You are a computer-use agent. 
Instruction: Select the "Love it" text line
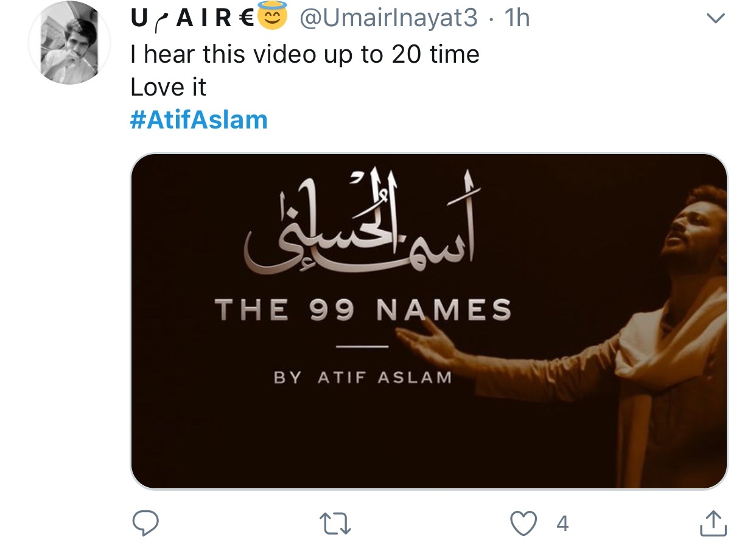pyautogui.click(x=169, y=87)
